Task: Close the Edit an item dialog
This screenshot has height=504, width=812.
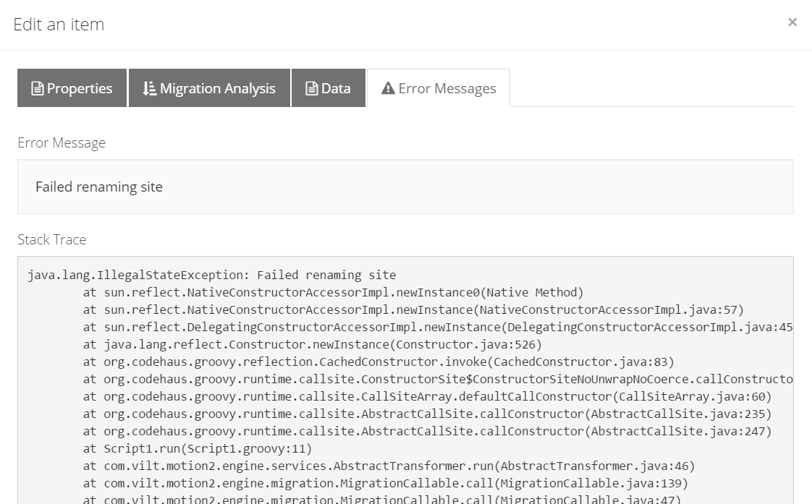Action: click(792, 22)
